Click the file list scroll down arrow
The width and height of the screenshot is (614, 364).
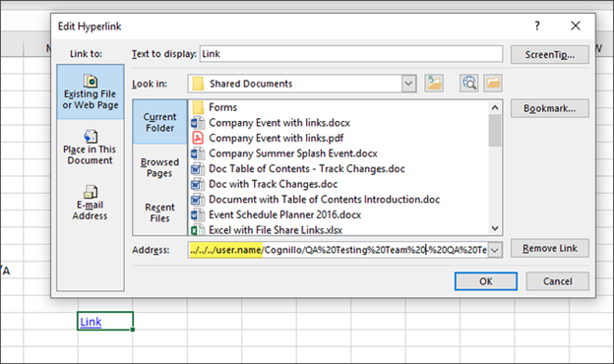[495, 228]
